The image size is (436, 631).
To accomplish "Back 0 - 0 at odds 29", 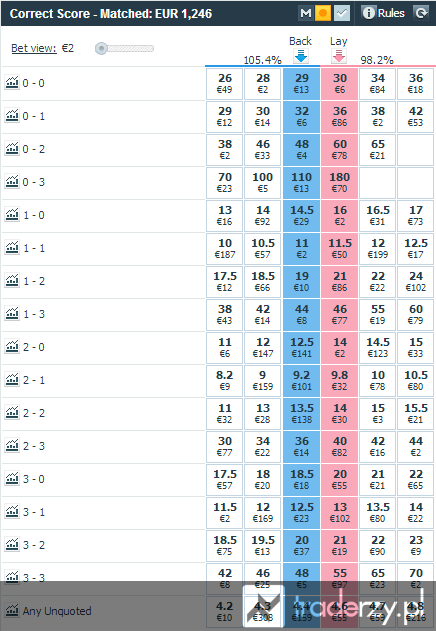I will point(302,83).
